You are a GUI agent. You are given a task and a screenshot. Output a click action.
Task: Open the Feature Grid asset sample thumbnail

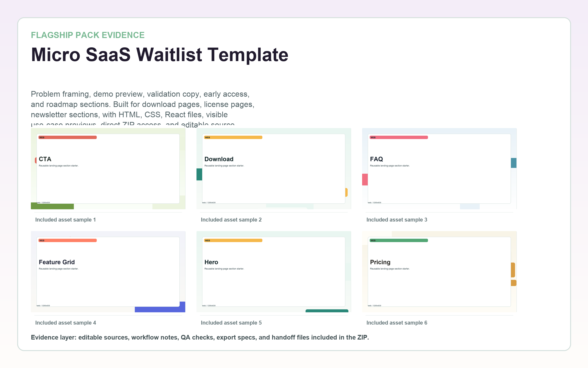108,272
